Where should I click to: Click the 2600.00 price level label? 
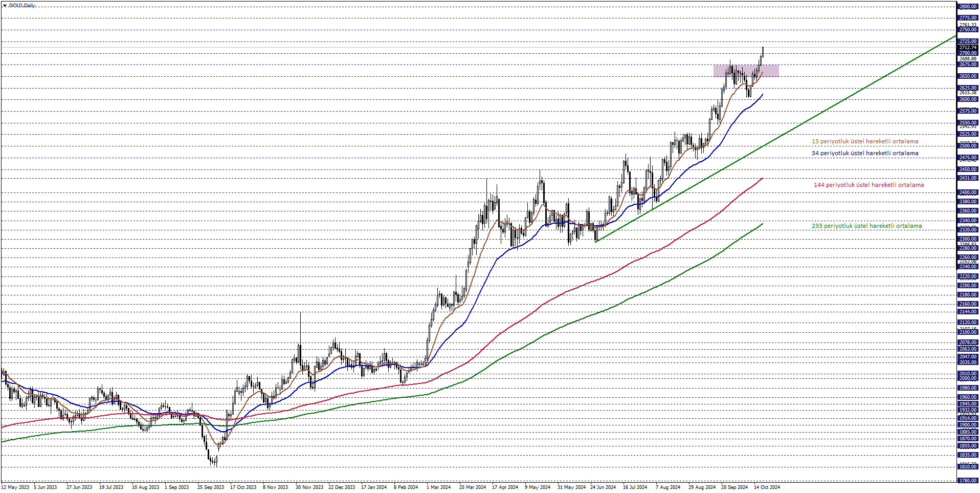pos(968,99)
